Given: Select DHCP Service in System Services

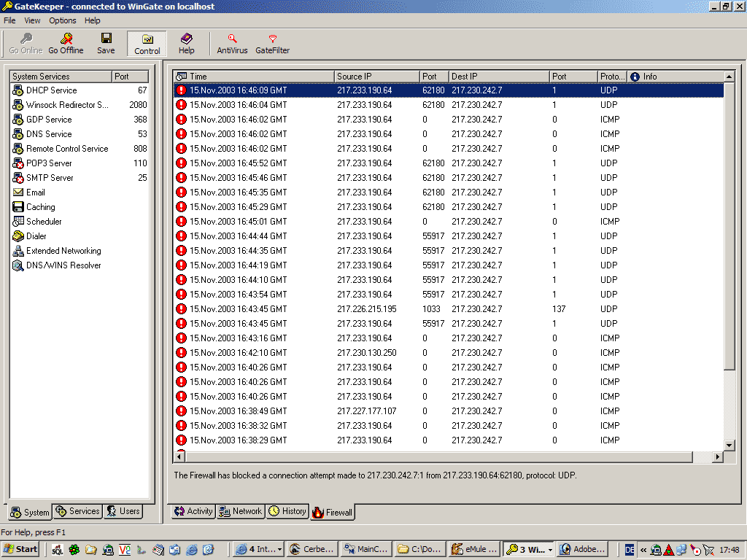Looking at the screenshot, I should [79, 90].
